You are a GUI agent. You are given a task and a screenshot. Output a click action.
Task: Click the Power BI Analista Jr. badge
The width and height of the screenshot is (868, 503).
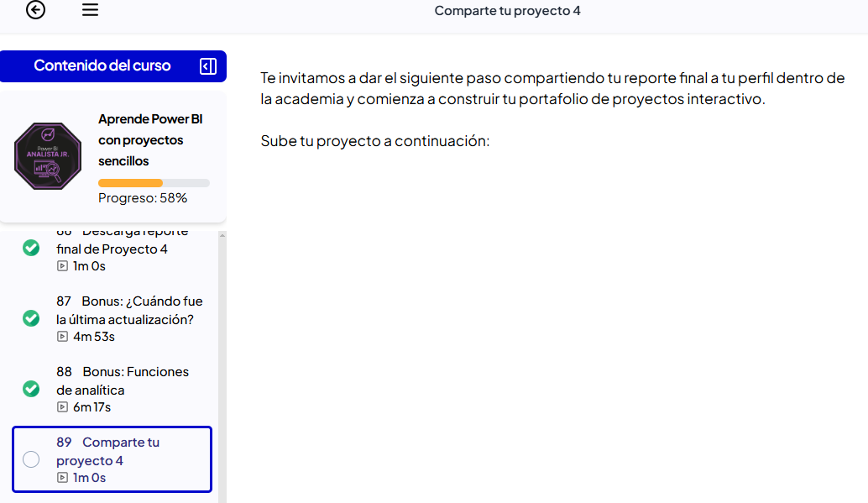tap(48, 155)
